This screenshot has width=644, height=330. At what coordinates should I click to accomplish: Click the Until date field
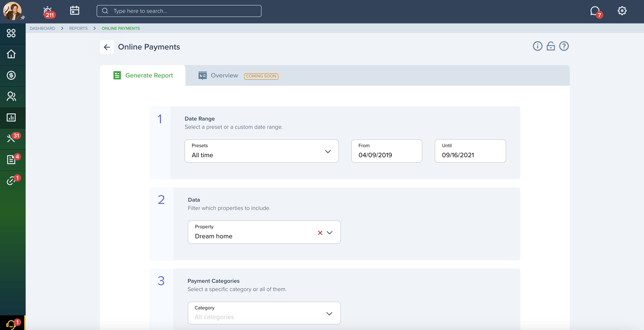pyautogui.click(x=470, y=151)
